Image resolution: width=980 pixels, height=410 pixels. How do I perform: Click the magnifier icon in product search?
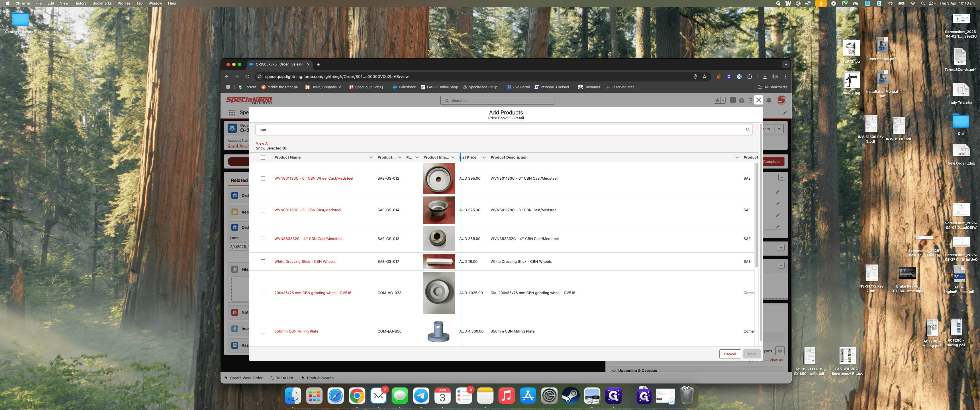click(x=748, y=130)
